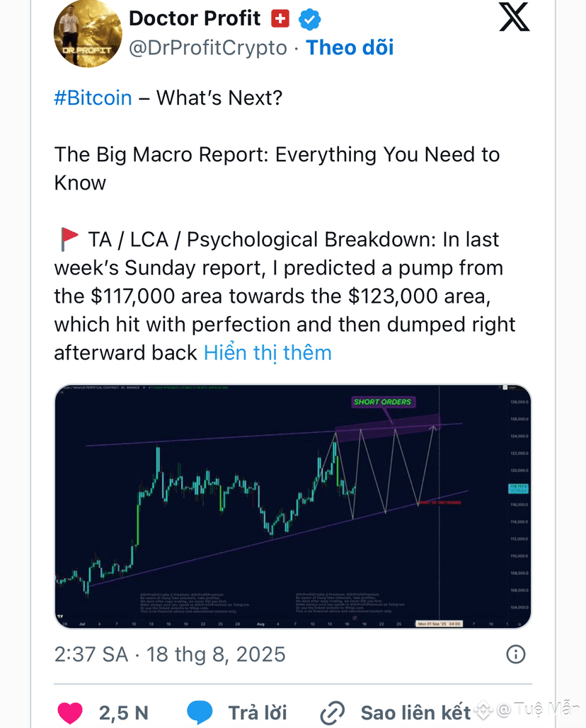This screenshot has height=728, width=586.
Task: Click the red Swiss flag emoji
Action: coord(280,19)
